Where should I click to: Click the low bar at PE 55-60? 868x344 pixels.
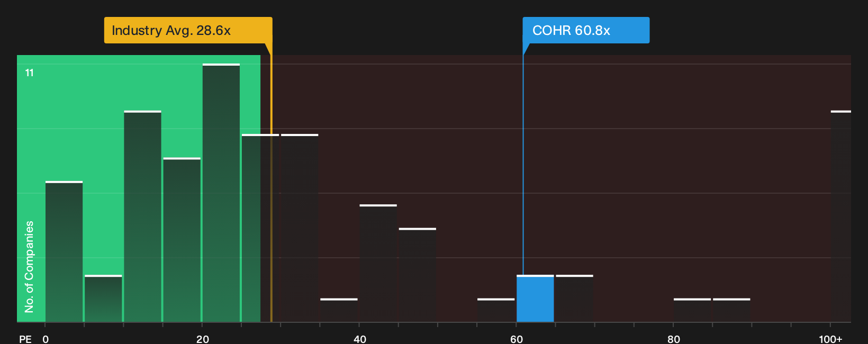[496, 310]
